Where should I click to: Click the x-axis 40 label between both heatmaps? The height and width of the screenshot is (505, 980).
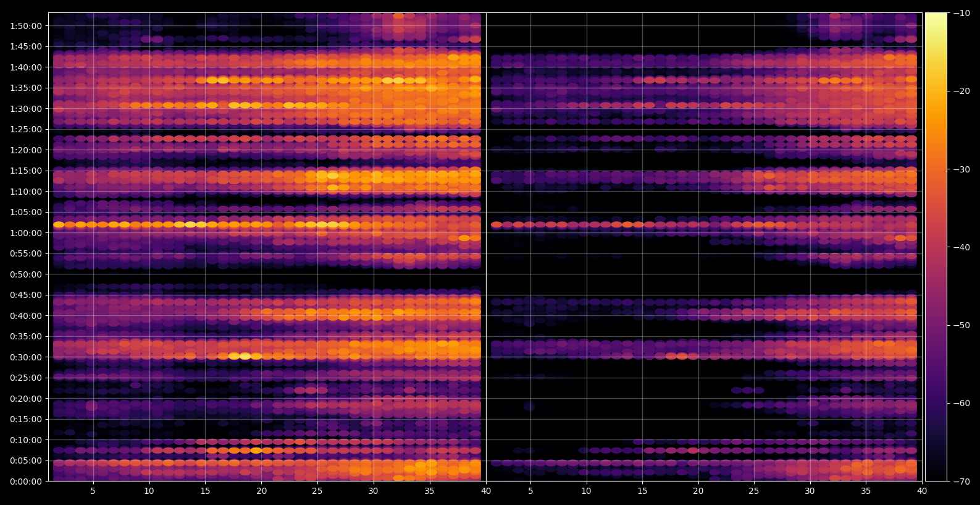pos(486,491)
